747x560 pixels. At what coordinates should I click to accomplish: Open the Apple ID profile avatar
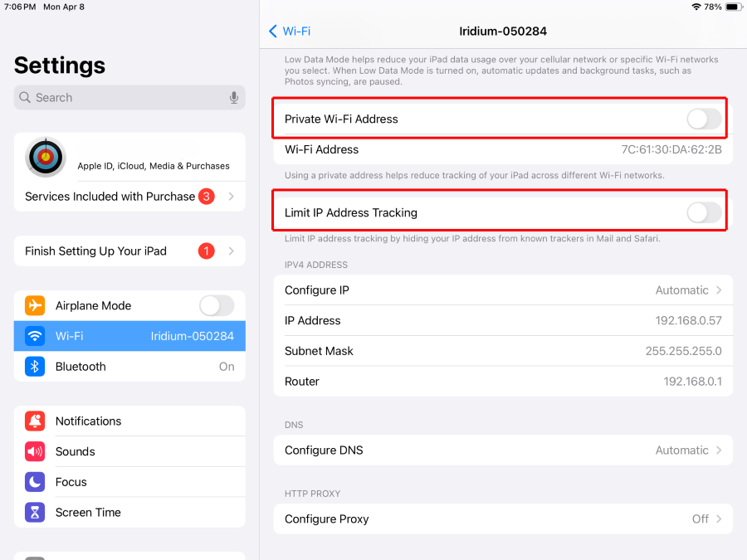coord(46,158)
